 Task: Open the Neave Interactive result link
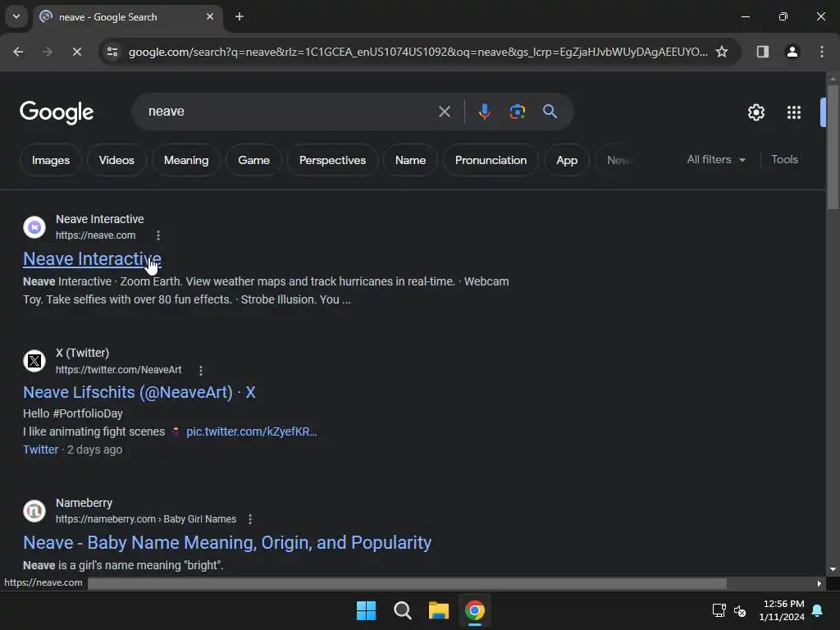tap(92, 258)
